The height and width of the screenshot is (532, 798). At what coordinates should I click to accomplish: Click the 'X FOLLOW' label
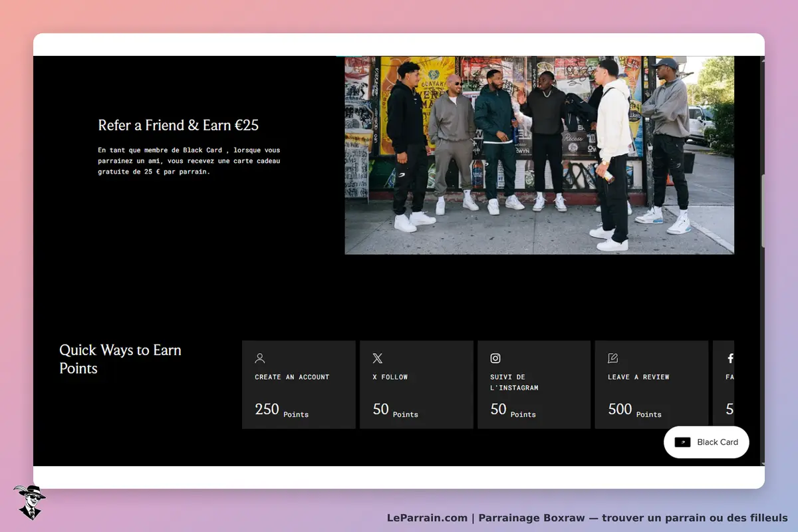[x=390, y=377]
